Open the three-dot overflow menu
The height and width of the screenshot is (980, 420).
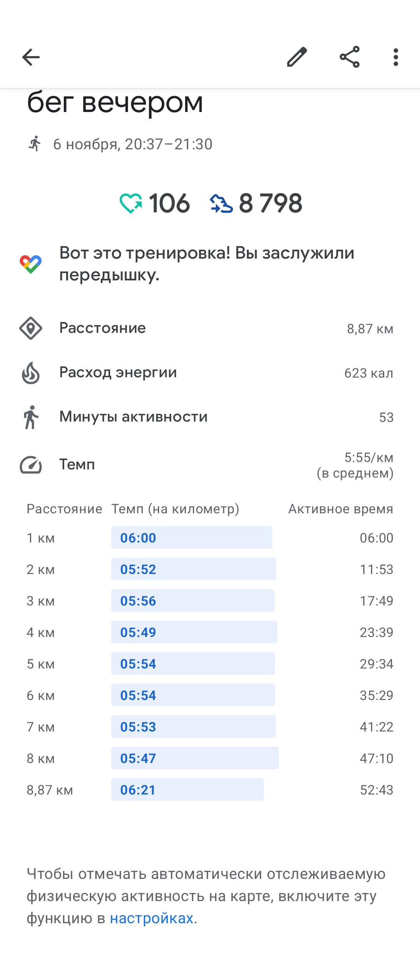click(396, 57)
